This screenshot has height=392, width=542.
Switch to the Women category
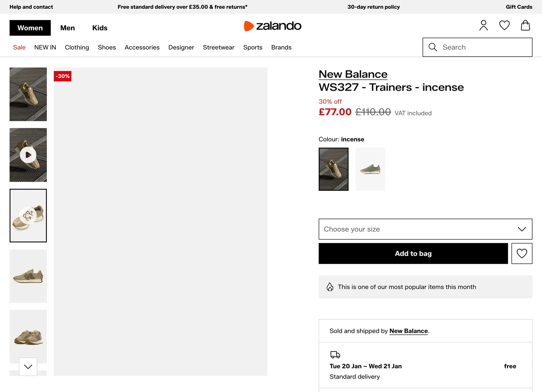click(30, 28)
